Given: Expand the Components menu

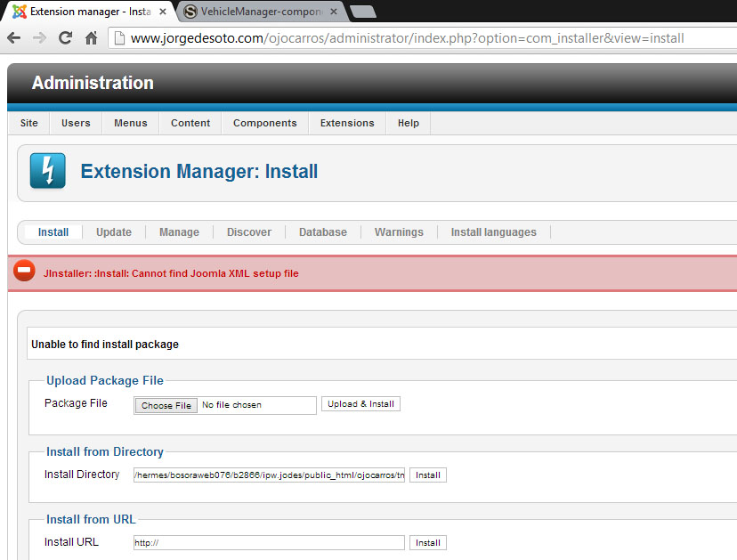Looking at the screenshot, I should (264, 123).
